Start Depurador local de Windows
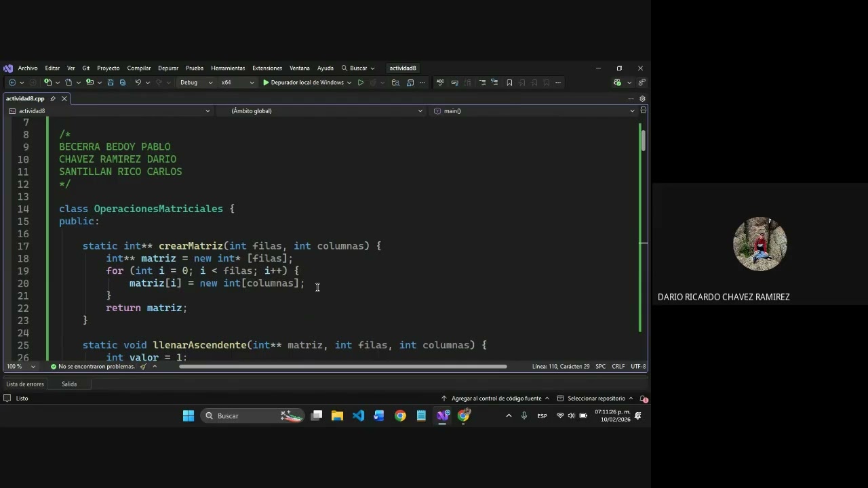The image size is (868, 488). coord(303,83)
